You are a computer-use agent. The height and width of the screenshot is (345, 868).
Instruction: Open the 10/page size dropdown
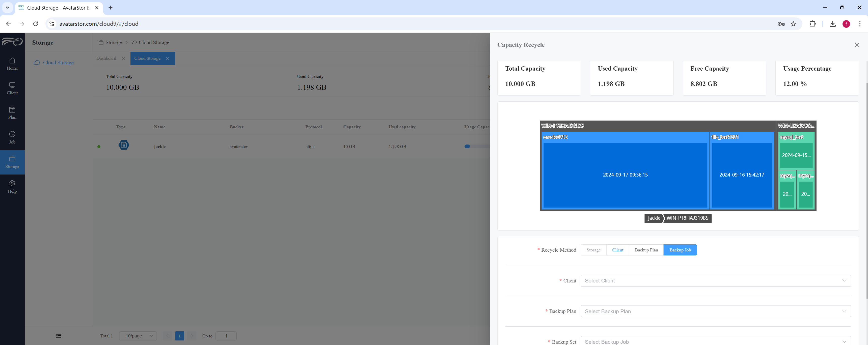[x=138, y=336]
